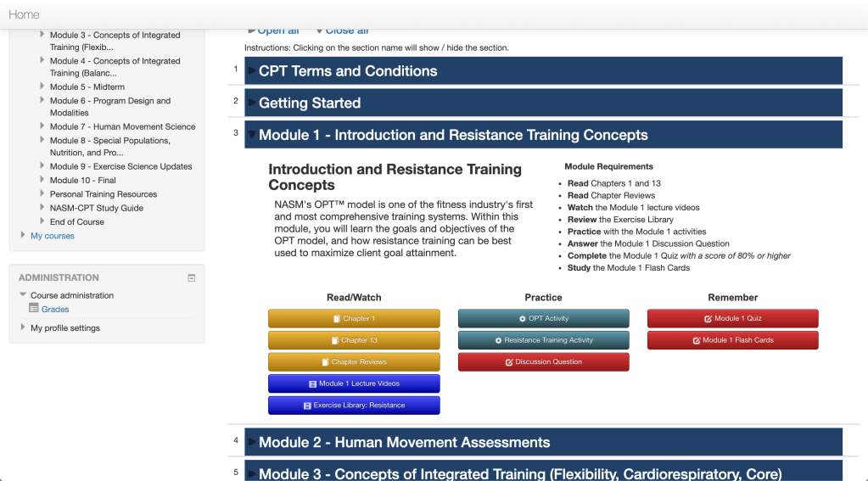Click the My courses link
868x481 pixels.
(x=53, y=236)
